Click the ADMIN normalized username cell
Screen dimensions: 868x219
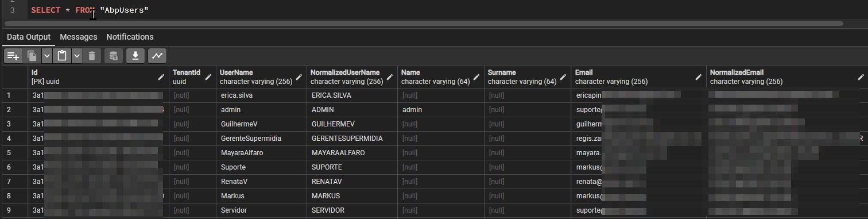pyautogui.click(x=352, y=110)
